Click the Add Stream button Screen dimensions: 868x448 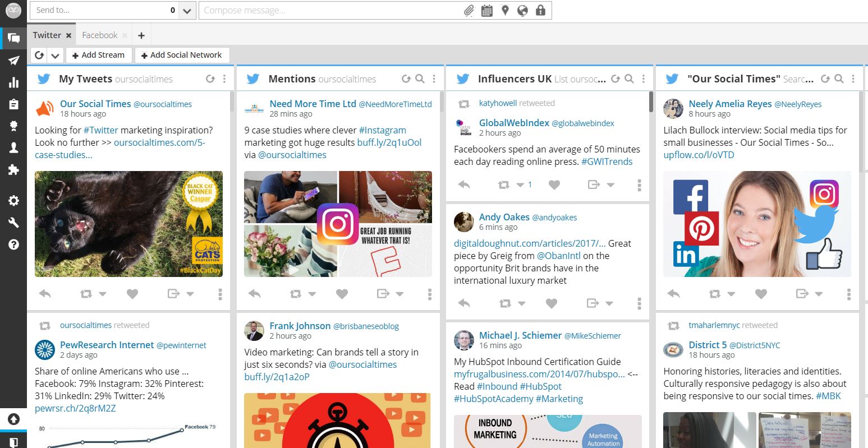click(99, 55)
